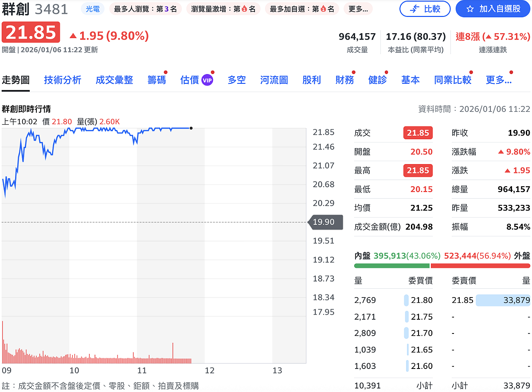Switch to the 技術分析 tab
This screenshot has height=392, width=532.
point(63,80)
